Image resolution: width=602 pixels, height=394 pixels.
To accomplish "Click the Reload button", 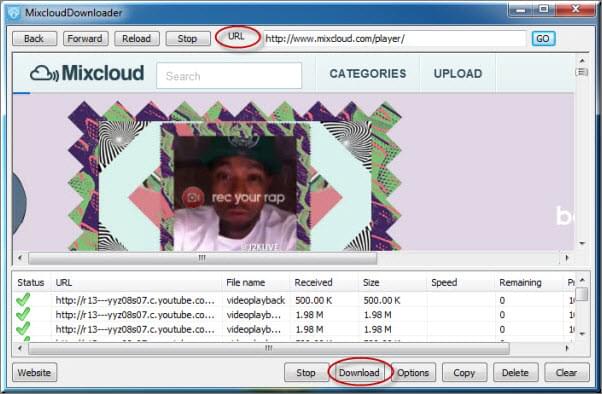I will tap(136, 38).
